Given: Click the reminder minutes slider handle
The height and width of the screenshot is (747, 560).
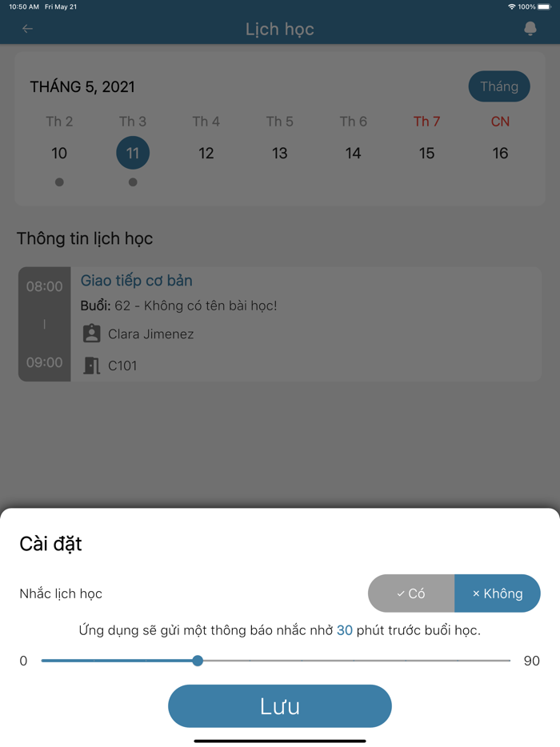Looking at the screenshot, I should 198,661.
